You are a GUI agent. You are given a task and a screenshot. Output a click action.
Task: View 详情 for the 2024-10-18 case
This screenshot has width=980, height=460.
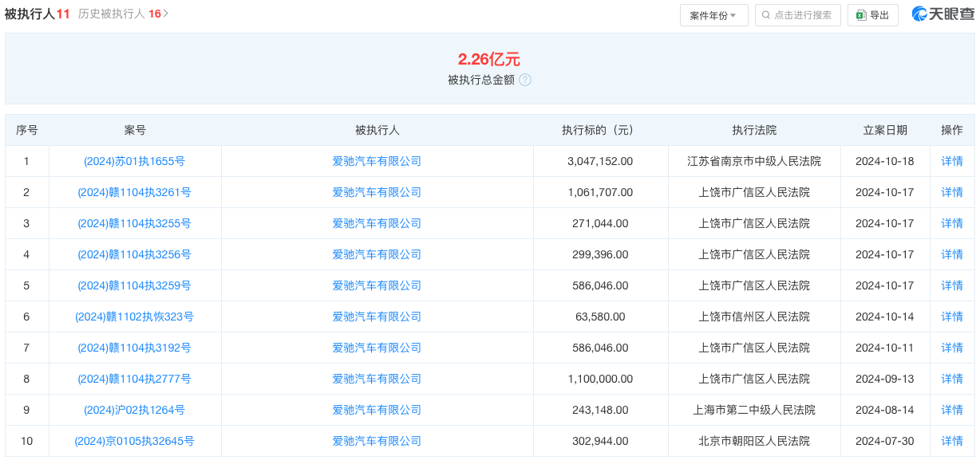pos(951,161)
